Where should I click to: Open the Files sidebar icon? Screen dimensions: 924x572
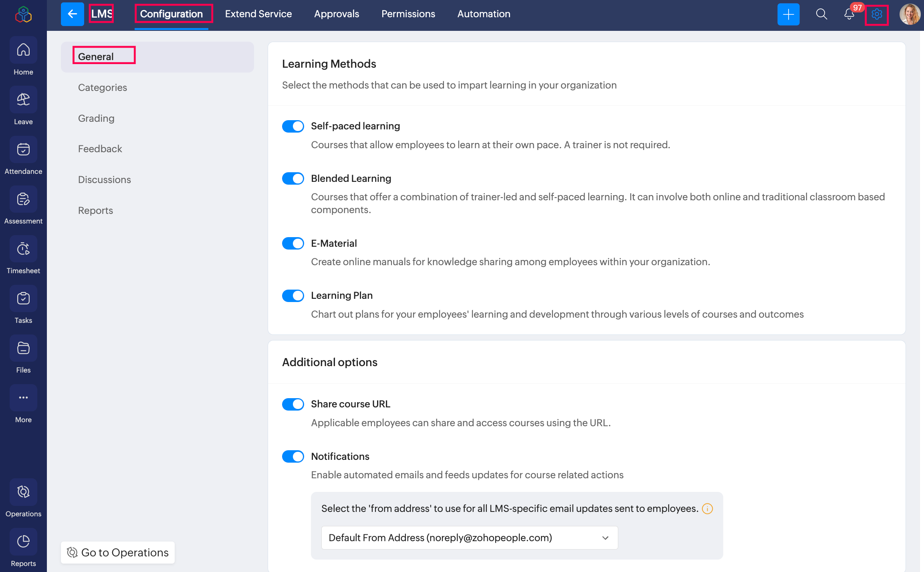click(x=23, y=348)
